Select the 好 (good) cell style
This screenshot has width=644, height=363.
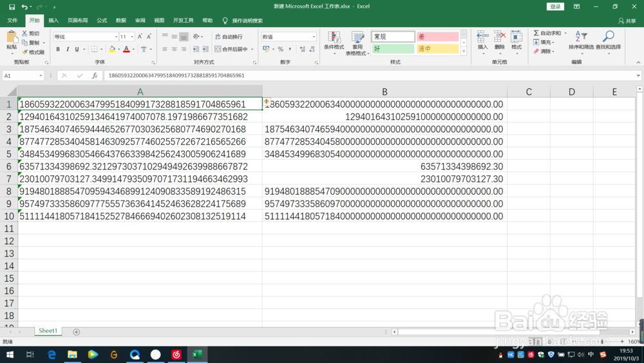click(x=393, y=49)
